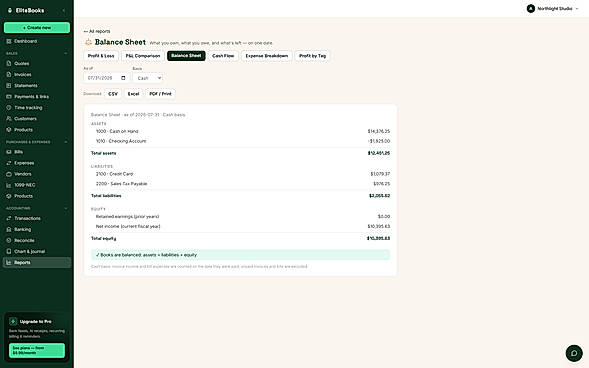
Task: Switch to the Profit & Loss tab
Action: 101,56
